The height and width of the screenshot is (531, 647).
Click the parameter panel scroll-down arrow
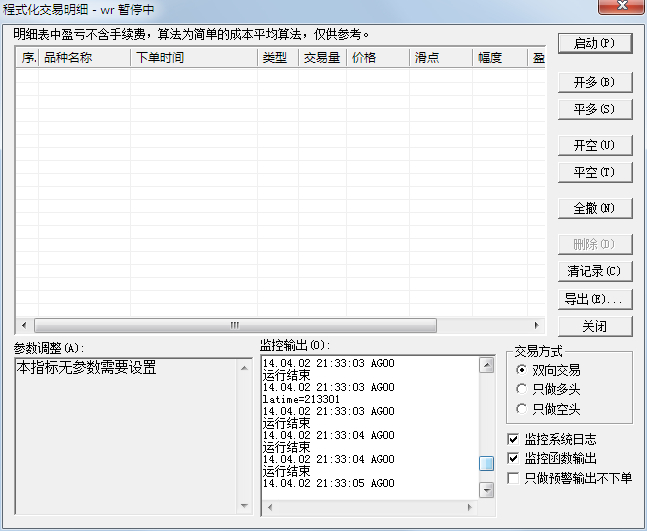tap(244, 505)
